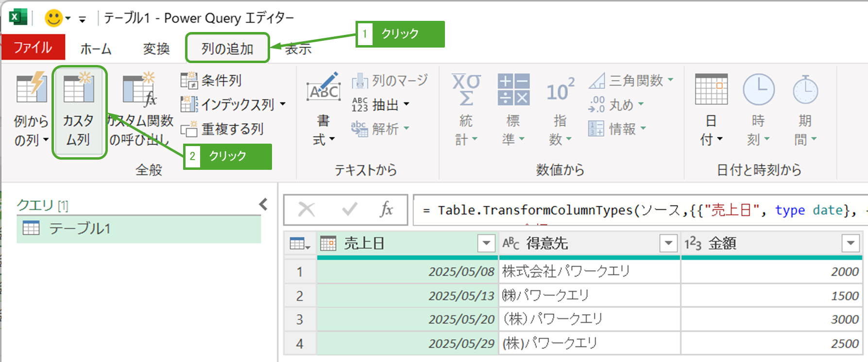Click the カスタム関数の呼び出し icon
The image size is (868, 362).
139,89
